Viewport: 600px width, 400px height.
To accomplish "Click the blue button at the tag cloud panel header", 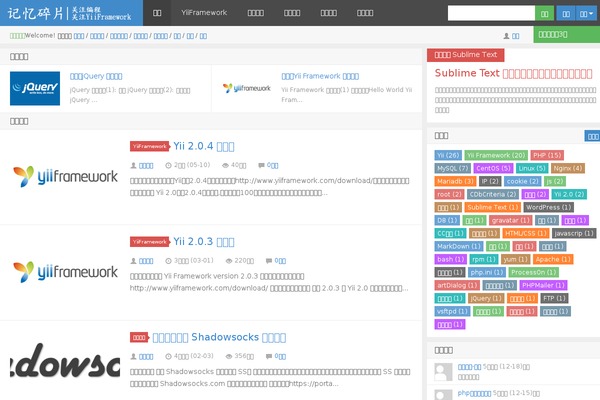I will click(592, 136).
